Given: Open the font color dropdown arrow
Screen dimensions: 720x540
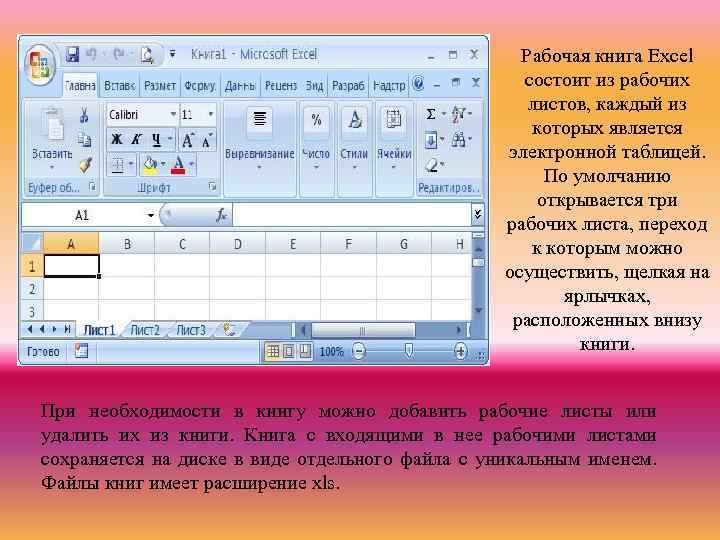Looking at the screenshot, I should click(191, 164).
